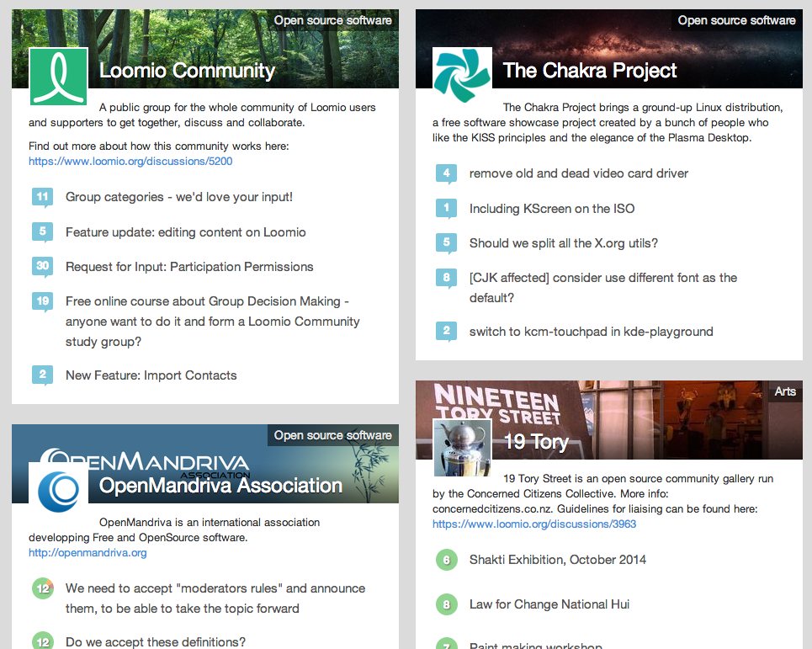
Task: Click Open source software tag on Loomio Community
Action: pyautogui.click(x=333, y=20)
